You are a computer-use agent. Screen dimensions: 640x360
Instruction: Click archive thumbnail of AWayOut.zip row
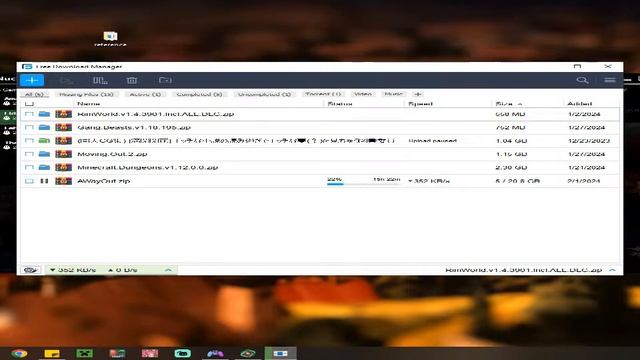(63, 181)
